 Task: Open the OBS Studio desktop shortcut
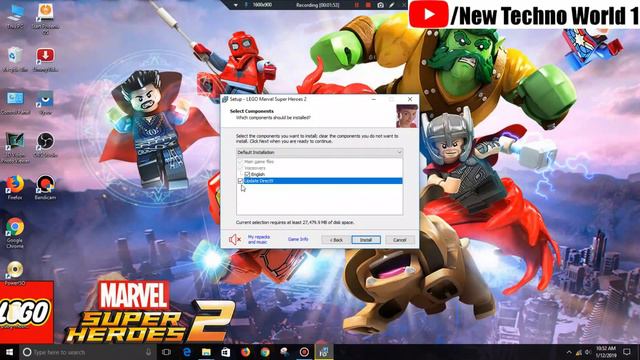(x=45, y=145)
